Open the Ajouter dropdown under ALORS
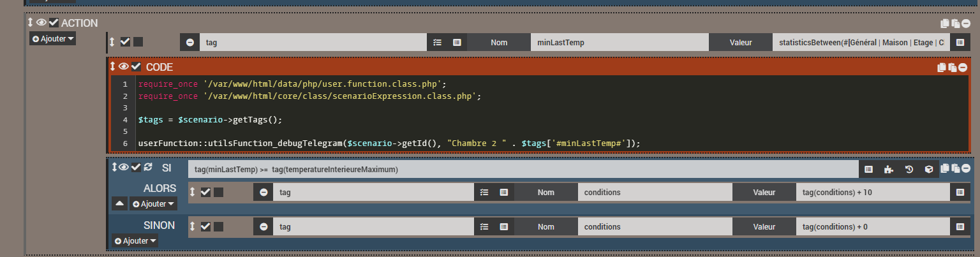Viewport: 980px width, 257px height. (x=153, y=203)
